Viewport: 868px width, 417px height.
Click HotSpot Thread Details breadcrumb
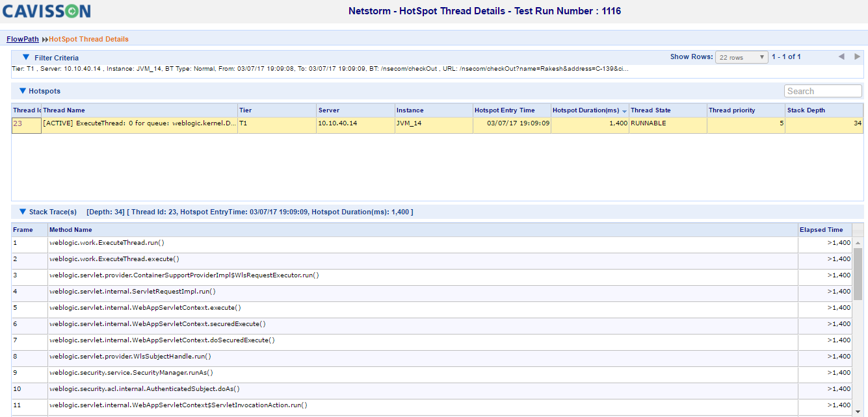[x=88, y=39]
